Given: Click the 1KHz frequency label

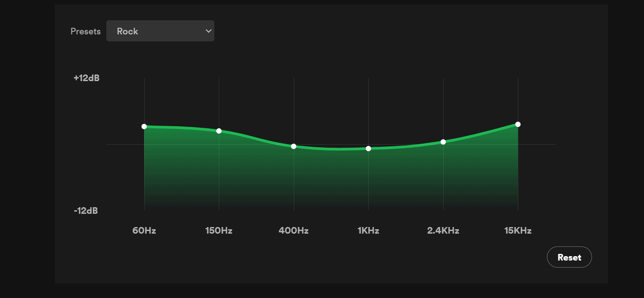Looking at the screenshot, I should pyautogui.click(x=368, y=231).
